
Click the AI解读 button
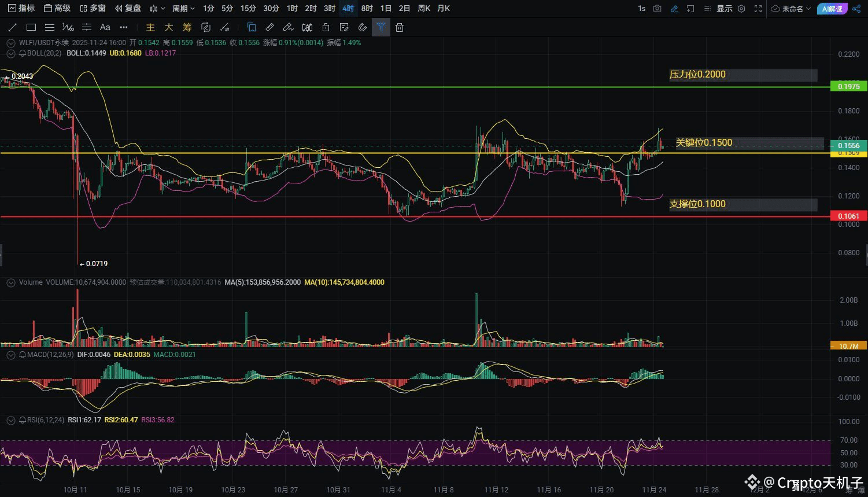click(832, 9)
